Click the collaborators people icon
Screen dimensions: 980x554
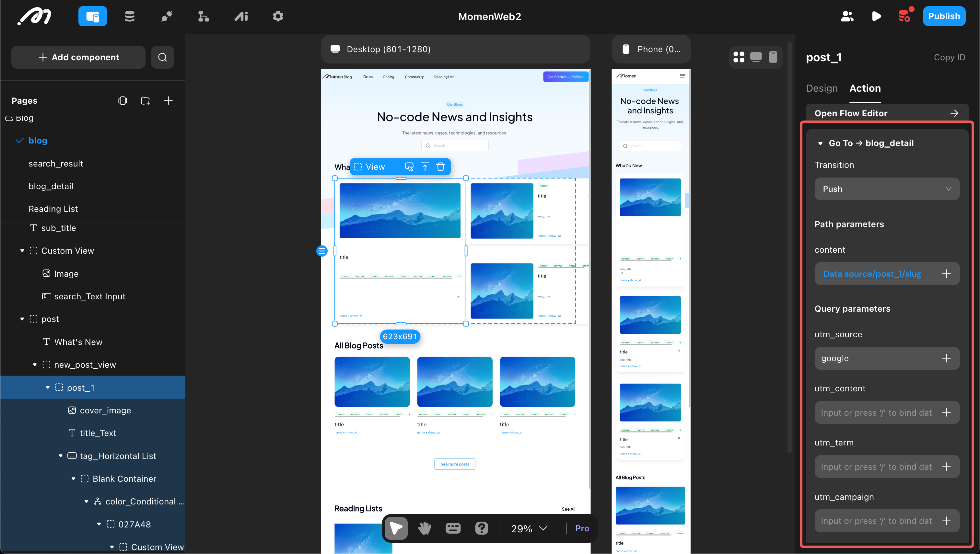847,17
